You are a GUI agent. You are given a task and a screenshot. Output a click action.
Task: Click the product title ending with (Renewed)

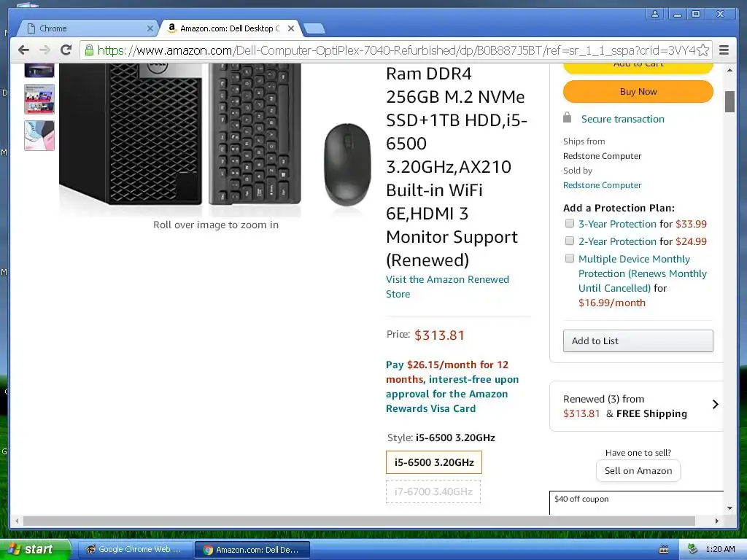457,167
